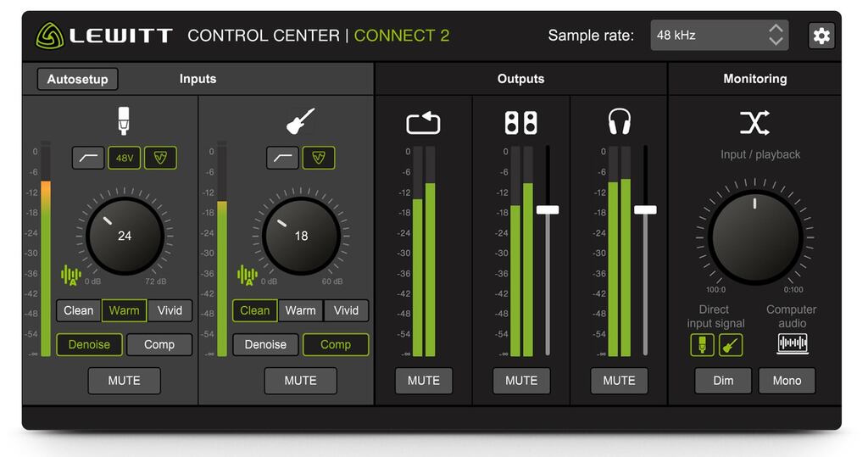Screen dimensions: 868x457
Task: Click the Computer audio label
Action: click(792, 316)
